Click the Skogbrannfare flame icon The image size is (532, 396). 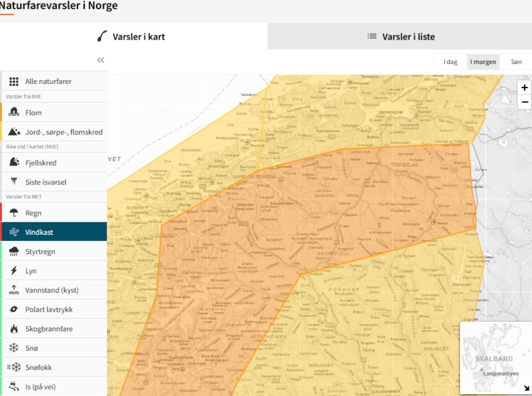(x=14, y=329)
